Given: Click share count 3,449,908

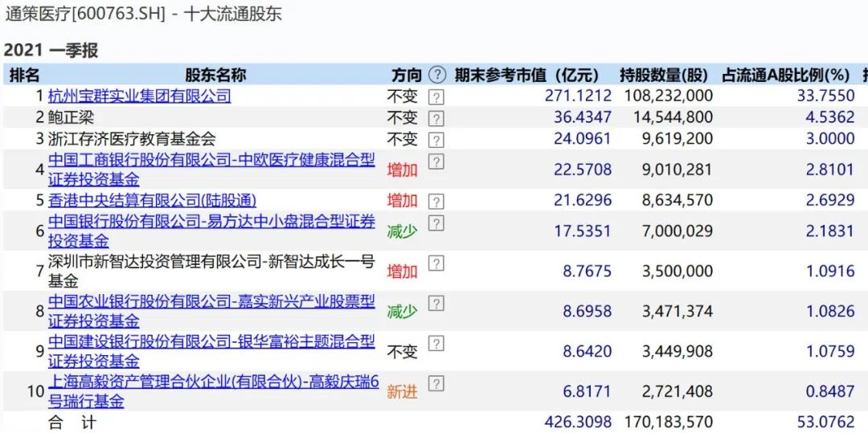Looking at the screenshot, I should coord(678,351).
